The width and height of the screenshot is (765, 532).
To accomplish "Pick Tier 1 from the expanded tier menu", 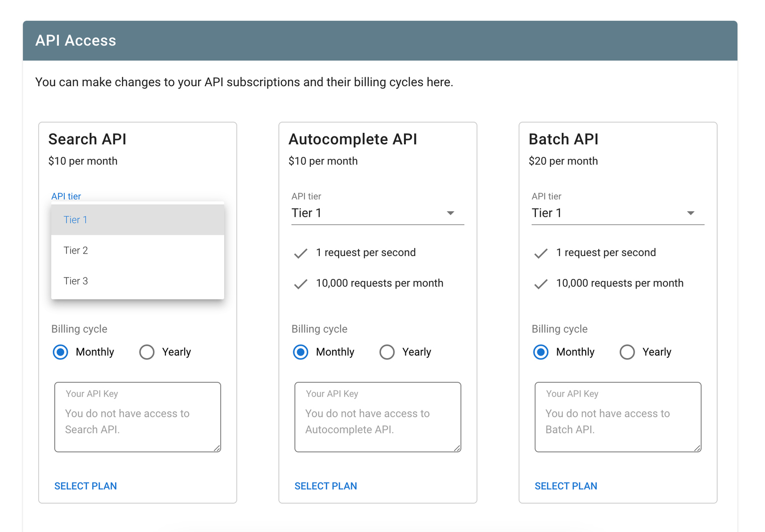I will (x=76, y=220).
